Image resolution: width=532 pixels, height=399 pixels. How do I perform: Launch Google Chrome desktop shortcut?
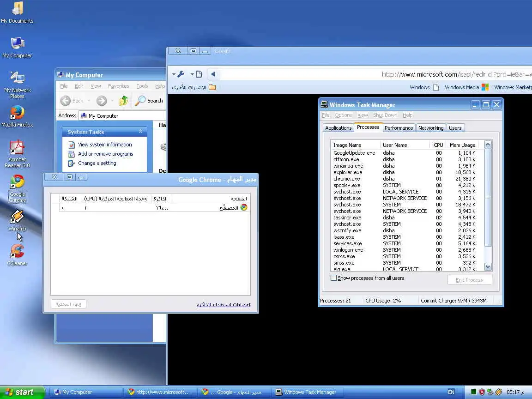coord(17,188)
